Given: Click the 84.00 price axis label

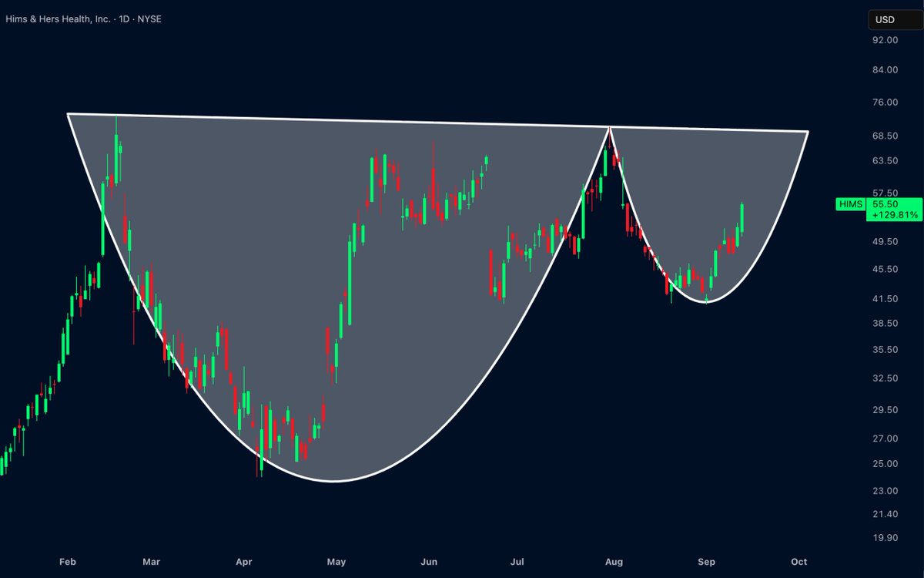Looking at the screenshot, I should 885,70.
